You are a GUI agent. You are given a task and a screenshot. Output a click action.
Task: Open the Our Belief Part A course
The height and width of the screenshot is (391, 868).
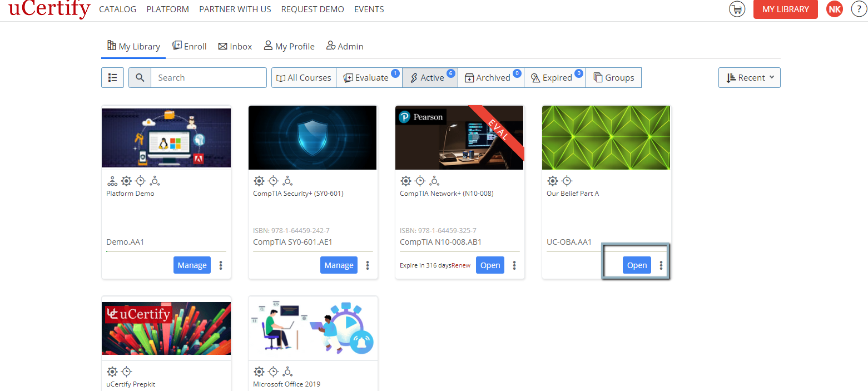(637, 265)
